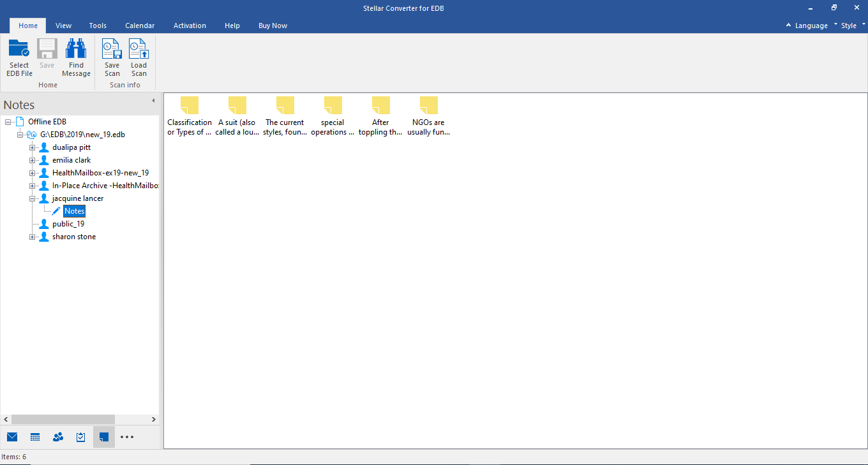
Task: Collapse the jacquine lancer mailbox
Action: 32,198
